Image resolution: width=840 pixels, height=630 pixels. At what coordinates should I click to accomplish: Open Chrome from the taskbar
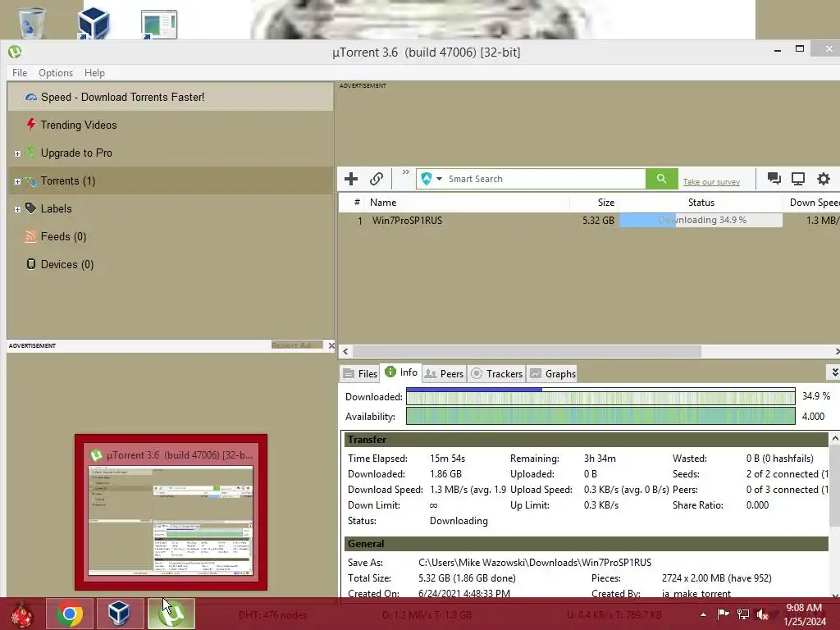pos(69,614)
